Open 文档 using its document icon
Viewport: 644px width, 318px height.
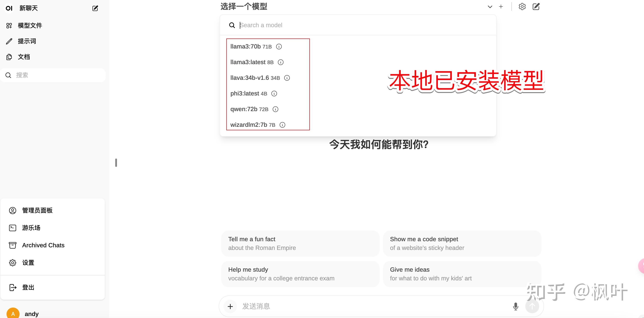(9, 57)
